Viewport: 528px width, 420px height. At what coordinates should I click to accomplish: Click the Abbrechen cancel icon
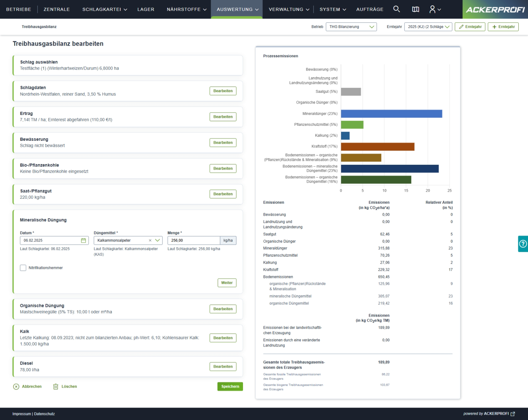[16, 386]
